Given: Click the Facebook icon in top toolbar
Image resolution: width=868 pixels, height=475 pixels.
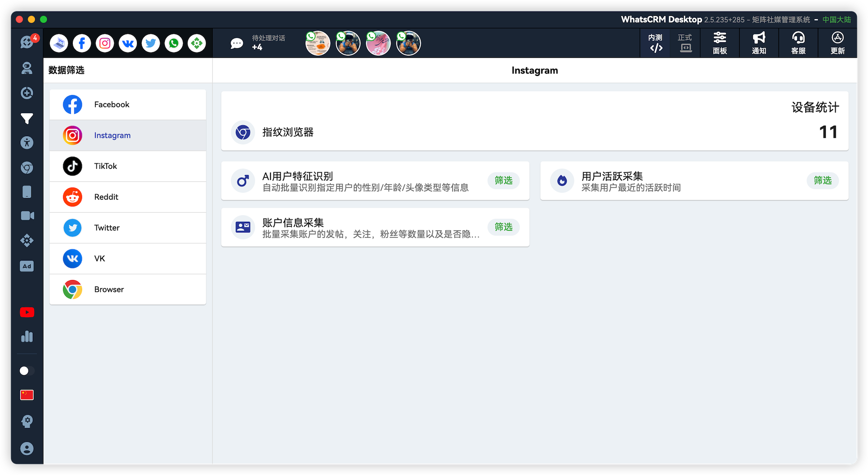Looking at the screenshot, I should [82, 43].
